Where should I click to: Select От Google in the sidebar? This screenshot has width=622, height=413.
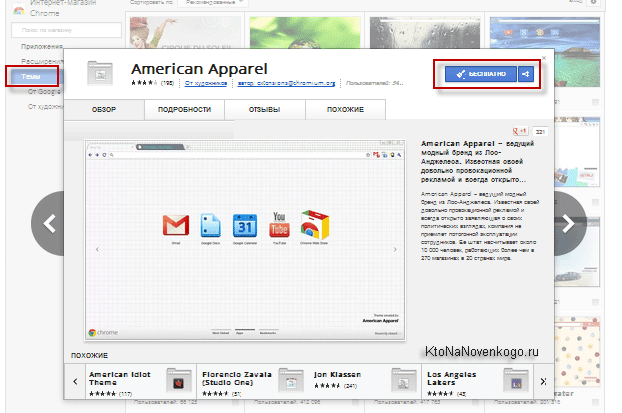(x=44, y=92)
